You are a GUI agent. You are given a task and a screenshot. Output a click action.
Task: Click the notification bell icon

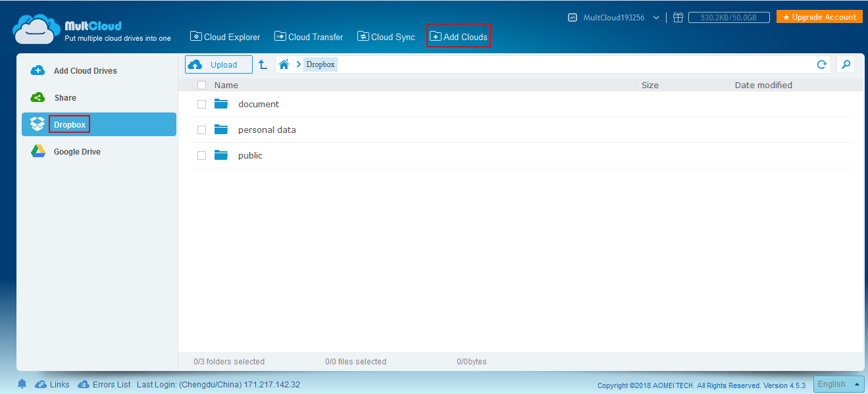point(22,384)
